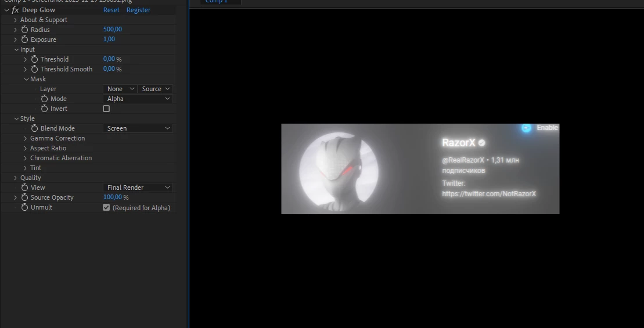644x328 pixels.
Task: Toggle the Mask Mode stopwatch icon
Action: 44,99
